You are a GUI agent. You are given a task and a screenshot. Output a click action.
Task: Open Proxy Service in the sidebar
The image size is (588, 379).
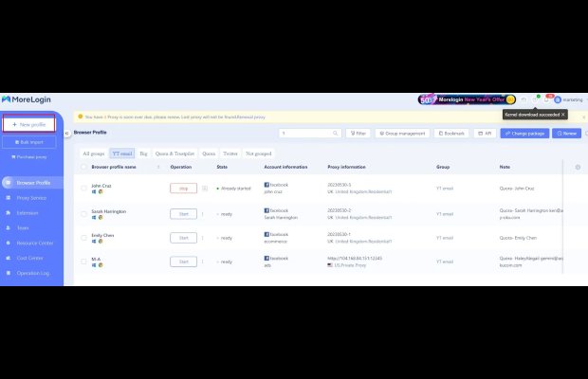pyautogui.click(x=31, y=197)
